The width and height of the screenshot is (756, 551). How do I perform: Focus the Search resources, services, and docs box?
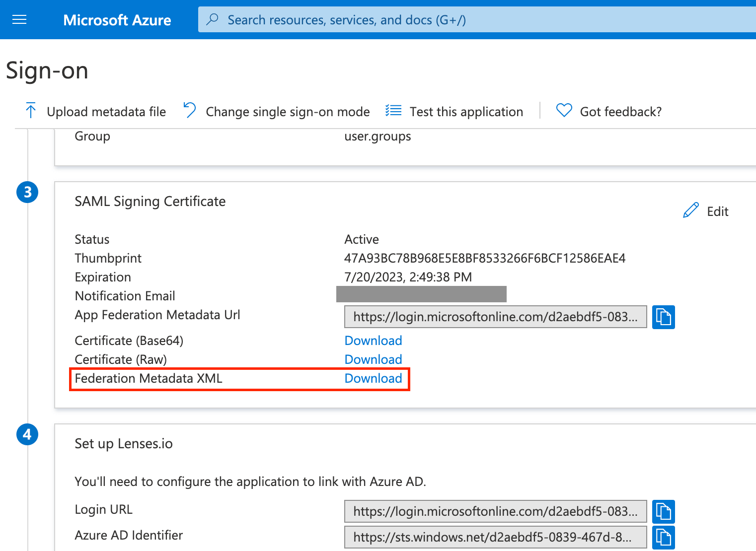point(477,20)
